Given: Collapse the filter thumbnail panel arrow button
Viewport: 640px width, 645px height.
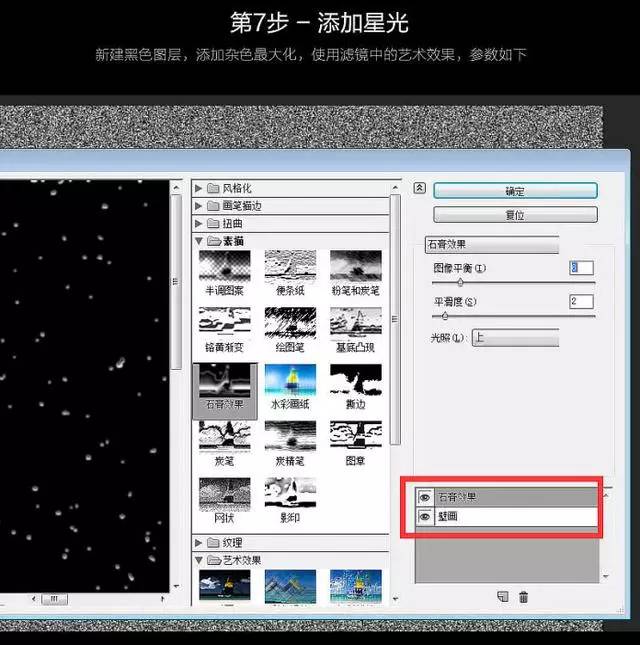Looking at the screenshot, I should 420,188.
